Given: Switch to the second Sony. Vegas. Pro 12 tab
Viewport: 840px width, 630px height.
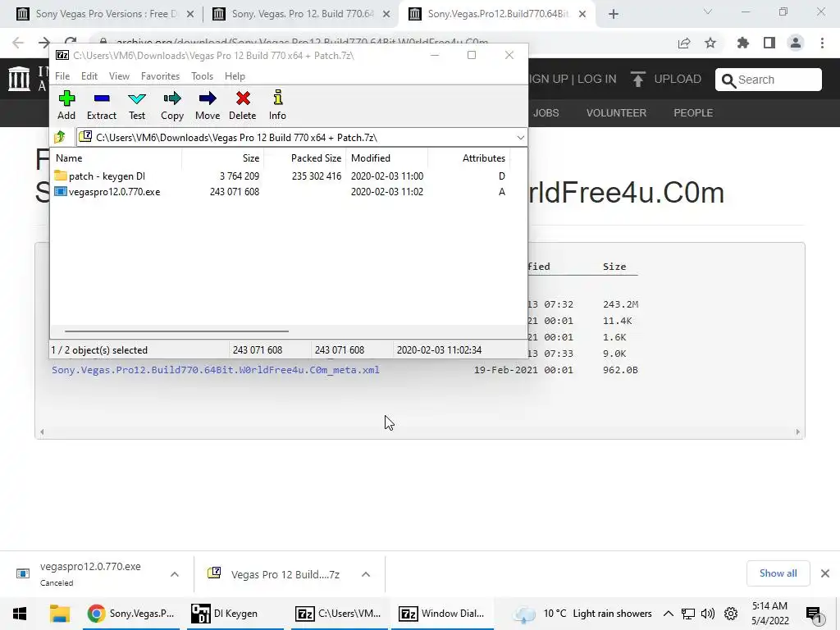Looking at the screenshot, I should [x=302, y=14].
